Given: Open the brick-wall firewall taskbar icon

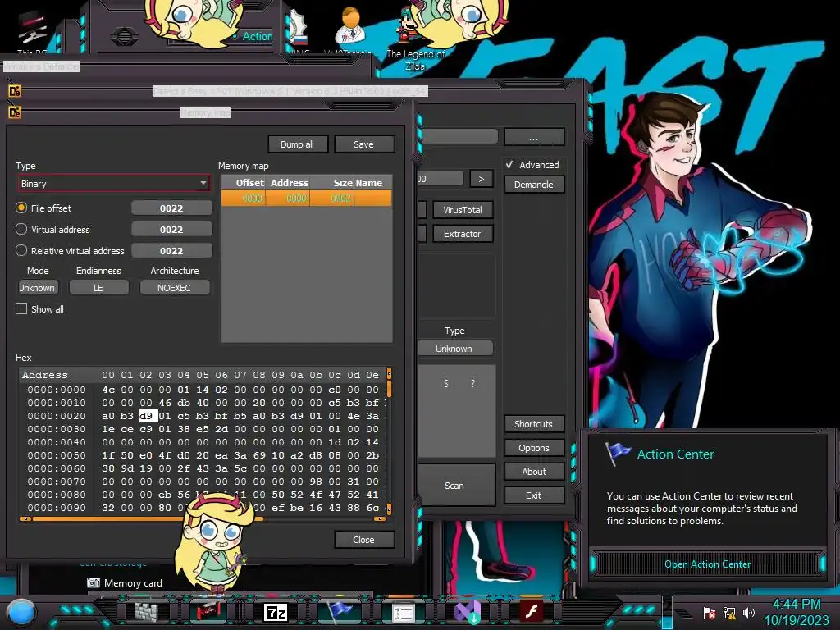Looking at the screenshot, I should (x=146, y=611).
